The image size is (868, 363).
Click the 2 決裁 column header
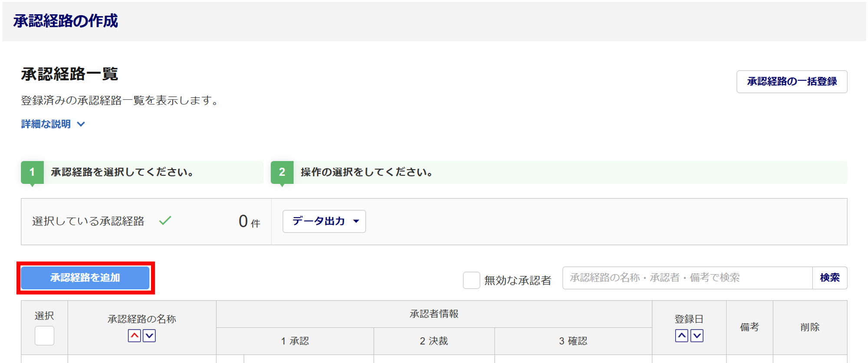tap(434, 341)
